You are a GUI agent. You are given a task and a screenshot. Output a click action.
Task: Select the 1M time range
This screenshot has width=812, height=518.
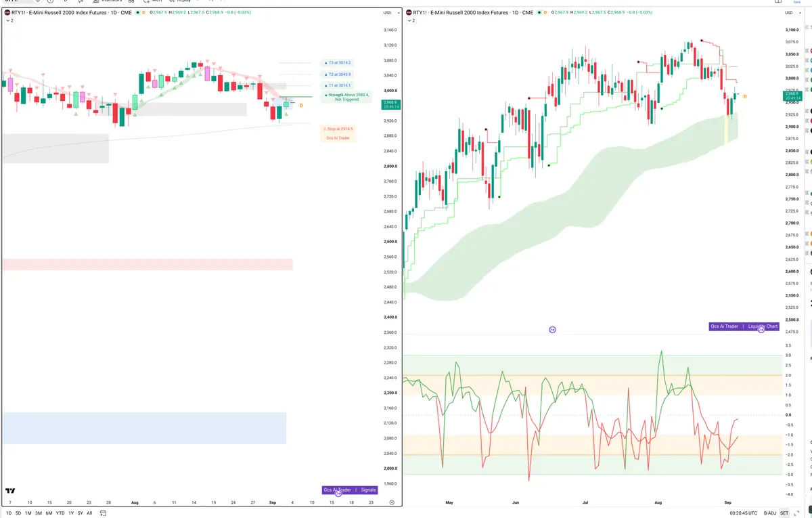click(x=28, y=513)
